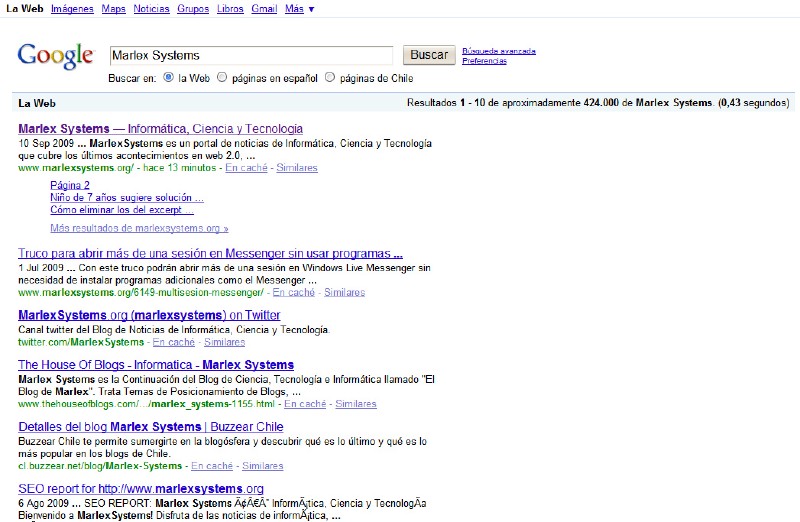Click green URL 'www.marlexsystems.org/6149-multisesion-messenger/'
This screenshot has height=522, width=800.
tap(141, 292)
